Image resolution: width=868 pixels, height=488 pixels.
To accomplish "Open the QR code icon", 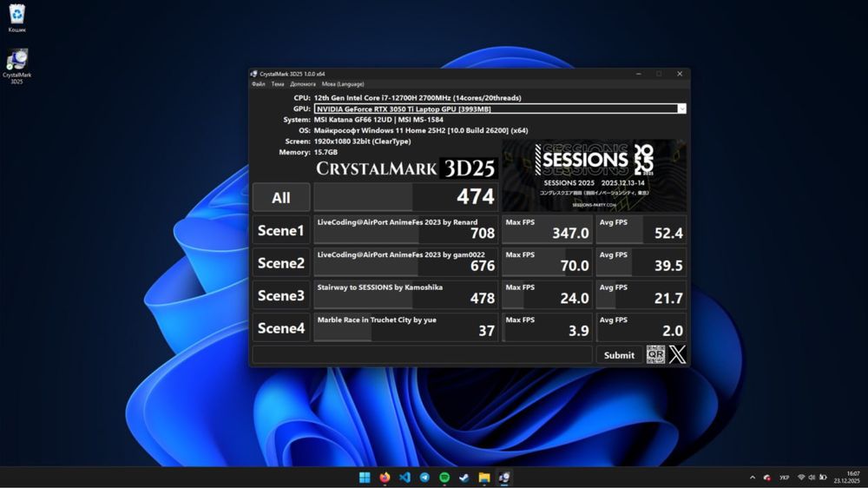I will point(655,354).
